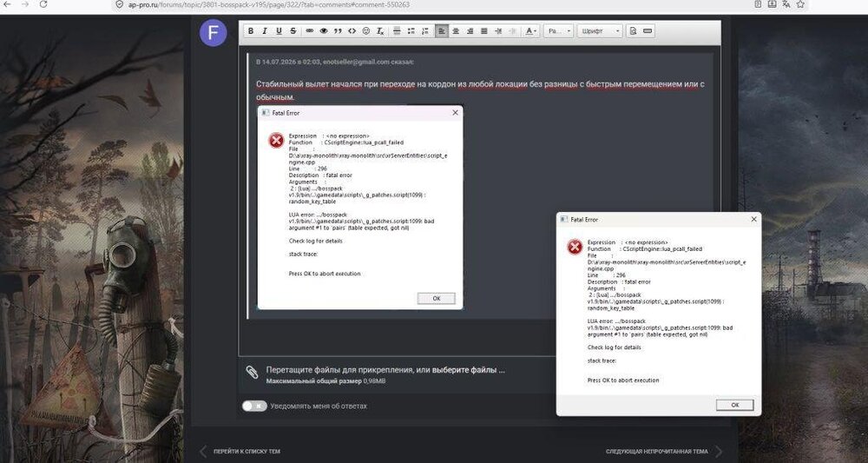Click the browser back arrow
Screen dimensions: 868x463
click(9, 3)
